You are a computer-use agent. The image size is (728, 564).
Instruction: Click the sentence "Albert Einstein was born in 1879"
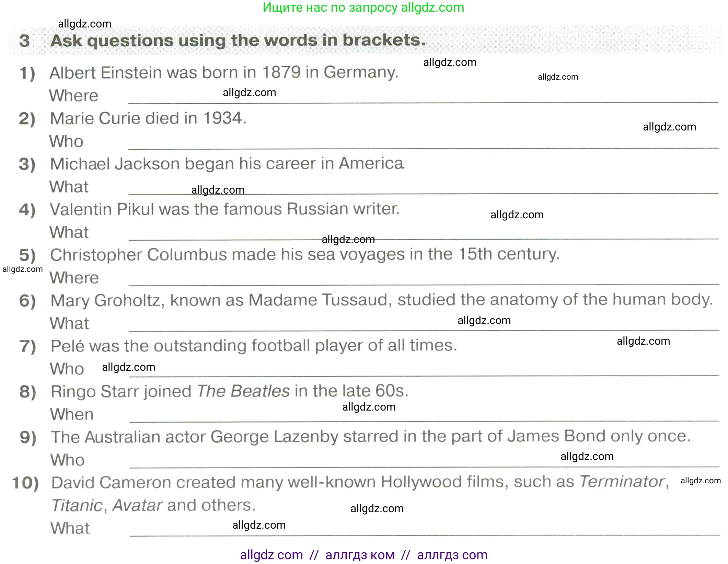pos(224,72)
